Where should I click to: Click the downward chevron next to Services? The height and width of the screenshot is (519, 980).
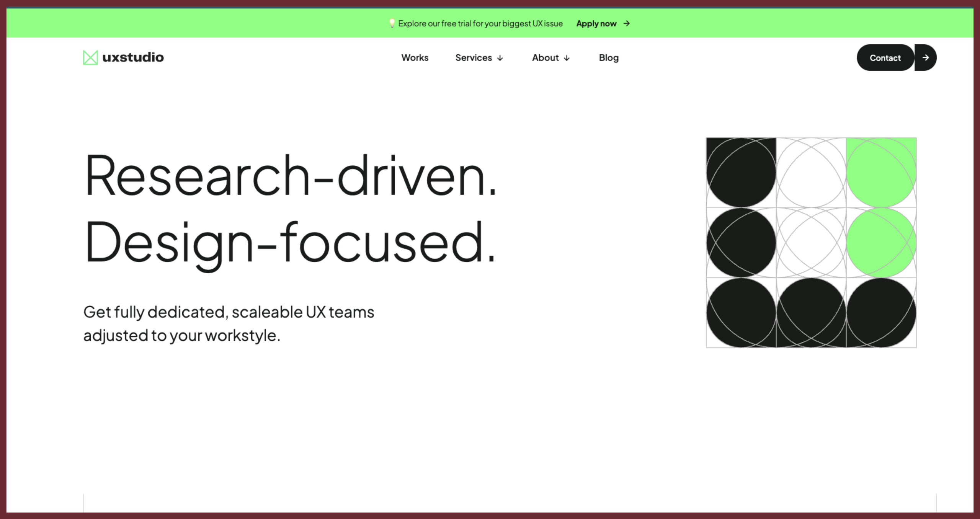500,58
